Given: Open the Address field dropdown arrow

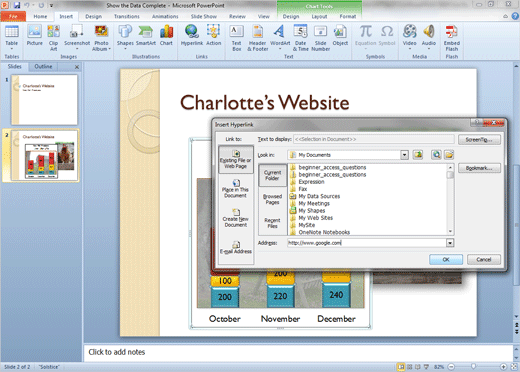Looking at the screenshot, I should tap(450, 243).
